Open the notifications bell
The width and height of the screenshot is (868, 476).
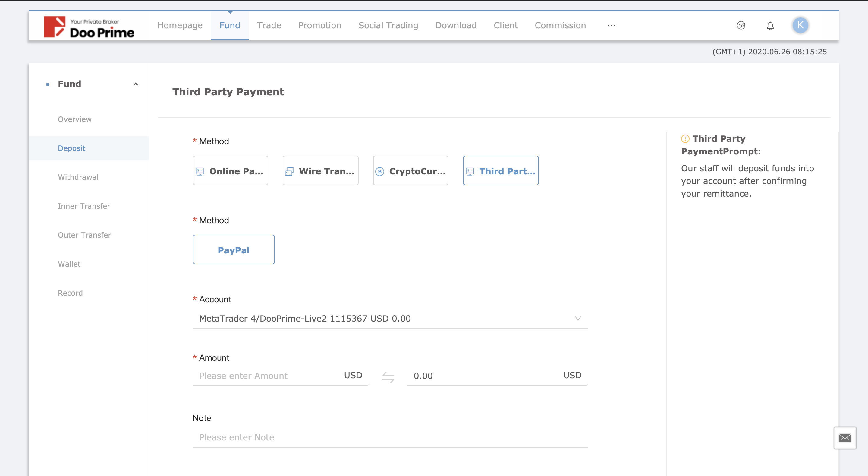tap(770, 26)
